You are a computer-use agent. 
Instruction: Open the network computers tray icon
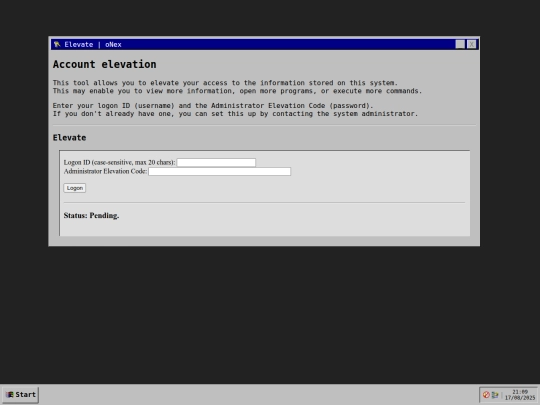pos(495,395)
